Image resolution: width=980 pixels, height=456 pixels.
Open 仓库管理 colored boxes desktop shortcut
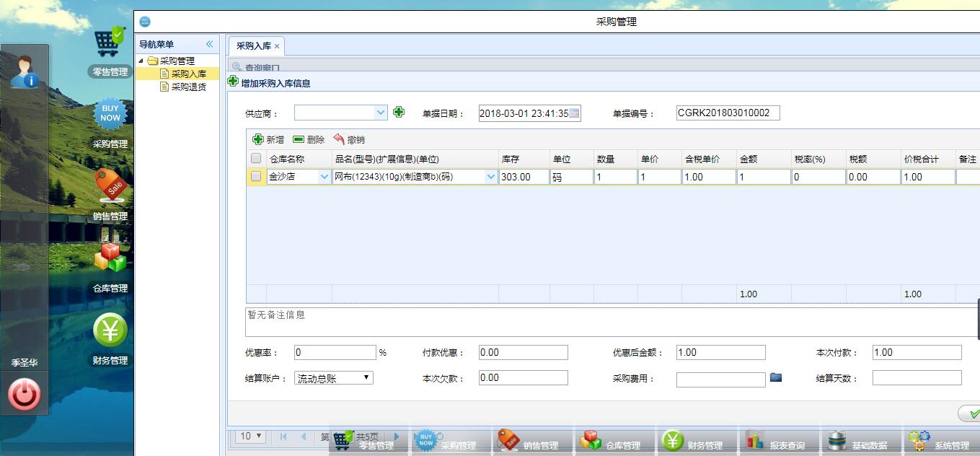tap(110, 267)
